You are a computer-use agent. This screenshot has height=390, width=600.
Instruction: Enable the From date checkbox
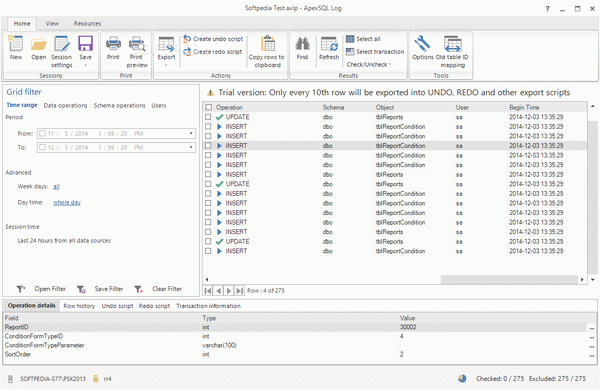pyautogui.click(x=42, y=134)
